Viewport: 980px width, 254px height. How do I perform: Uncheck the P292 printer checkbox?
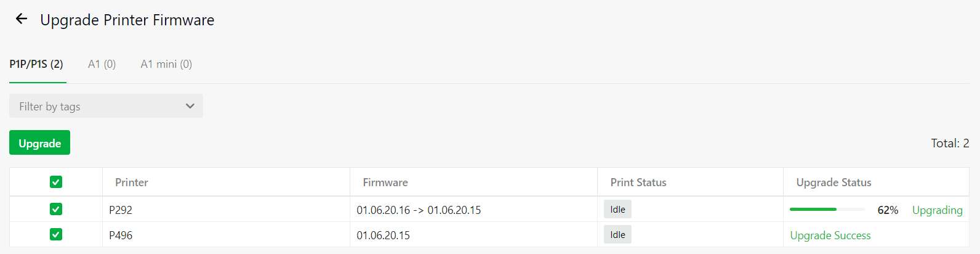pyautogui.click(x=56, y=209)
